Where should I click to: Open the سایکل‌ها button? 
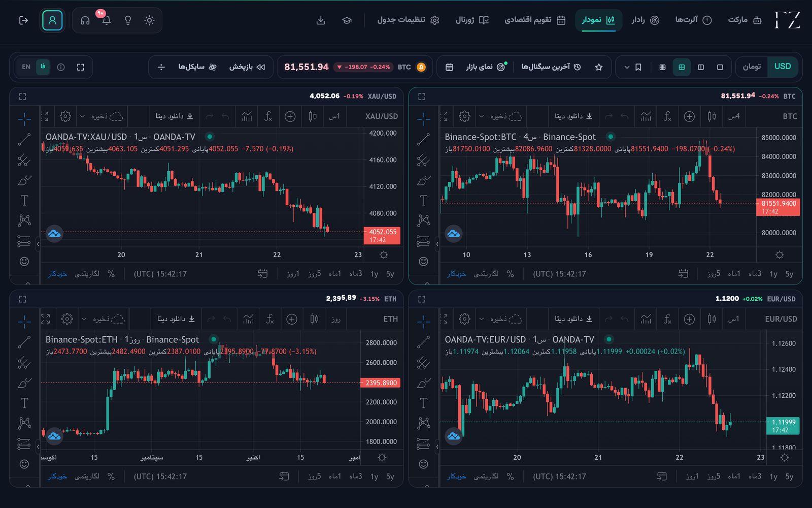click(197, 67)
